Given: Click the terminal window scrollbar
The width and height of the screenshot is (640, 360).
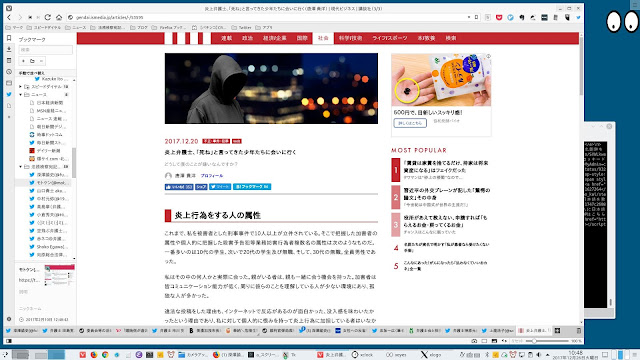Looking at the screenshot, I should (611, 302).
